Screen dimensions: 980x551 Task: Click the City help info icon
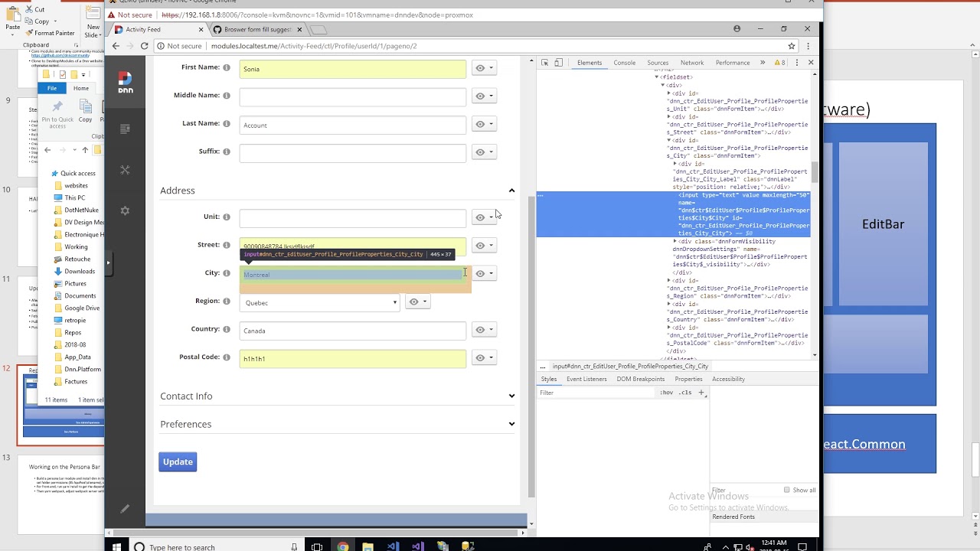click(x=227, y=272)
